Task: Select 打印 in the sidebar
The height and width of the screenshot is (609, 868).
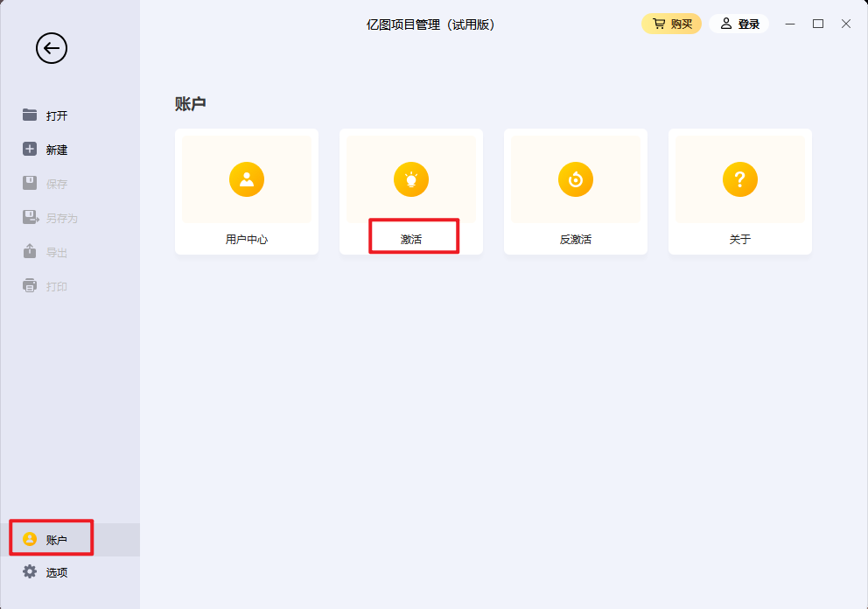Action: pos(57,287)
